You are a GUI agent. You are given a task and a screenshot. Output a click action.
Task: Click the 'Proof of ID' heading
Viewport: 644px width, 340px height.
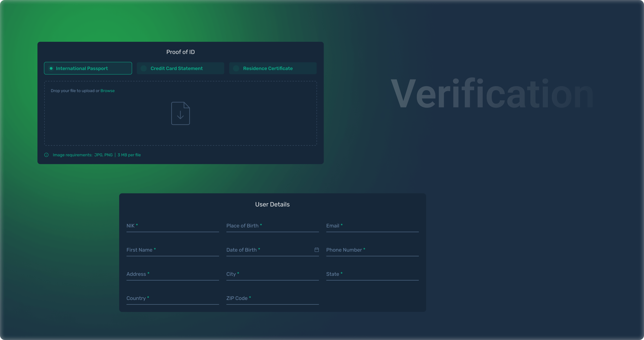(x=180, y=52)
